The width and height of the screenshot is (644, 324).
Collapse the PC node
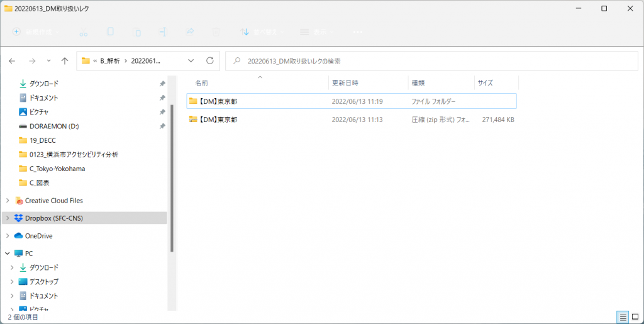click(x=8, y=254)
